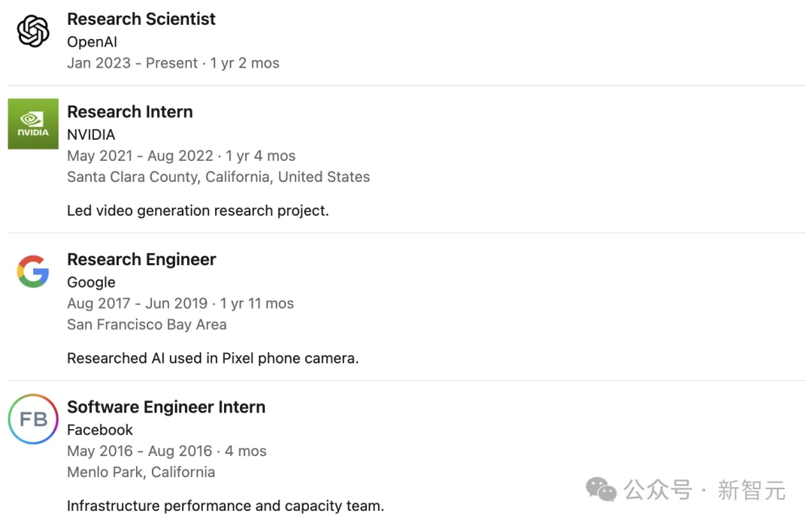
Task: Click the NVIDIA company name text
Action: click(91, 135)
